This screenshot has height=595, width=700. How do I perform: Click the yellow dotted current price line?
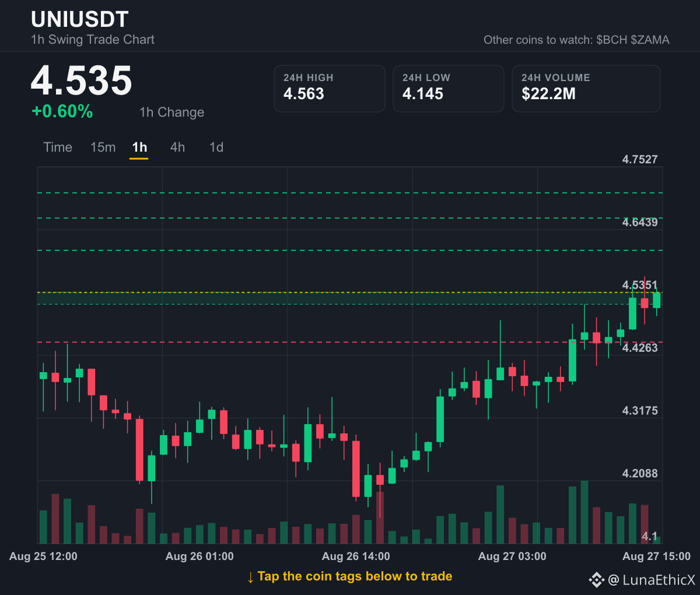pos(350,292)
